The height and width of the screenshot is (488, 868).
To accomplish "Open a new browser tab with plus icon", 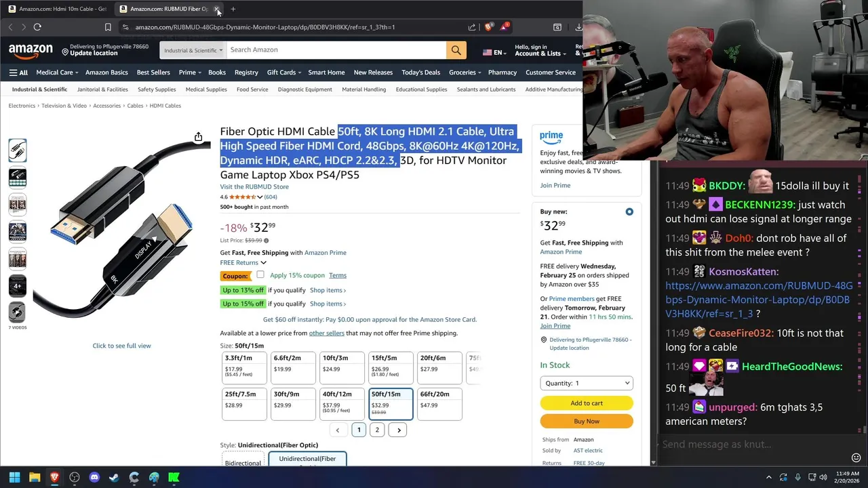I will point(233,9).
